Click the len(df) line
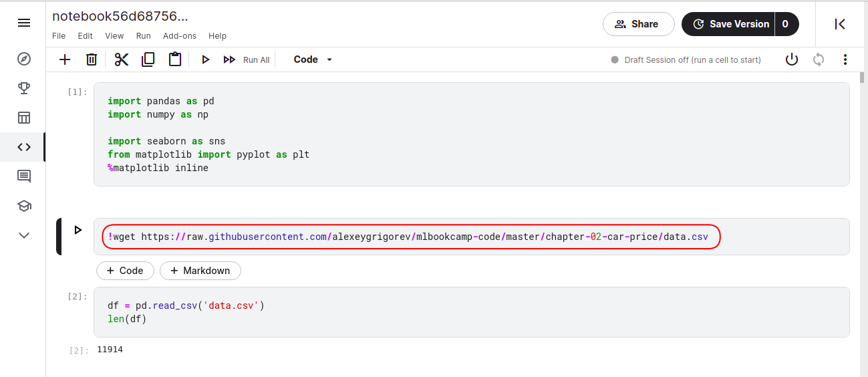The height and width of the screenshot is (377, 868). coord(127,319)
